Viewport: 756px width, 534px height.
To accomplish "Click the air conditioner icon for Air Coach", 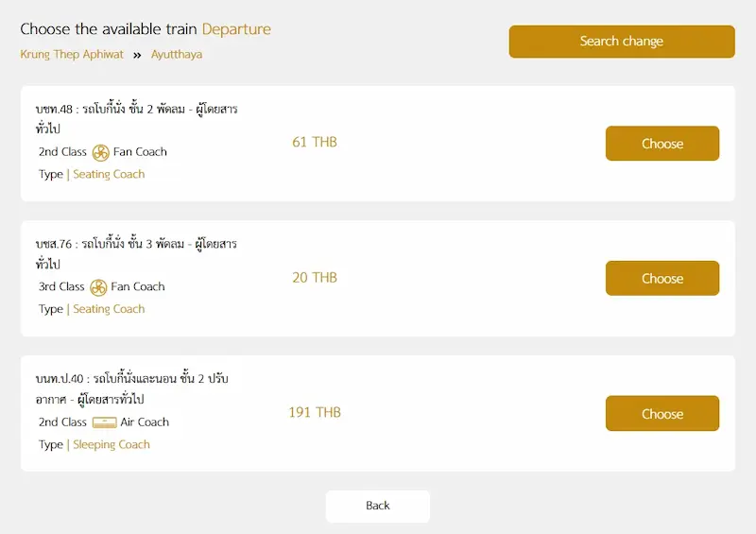I will point(104,422).
